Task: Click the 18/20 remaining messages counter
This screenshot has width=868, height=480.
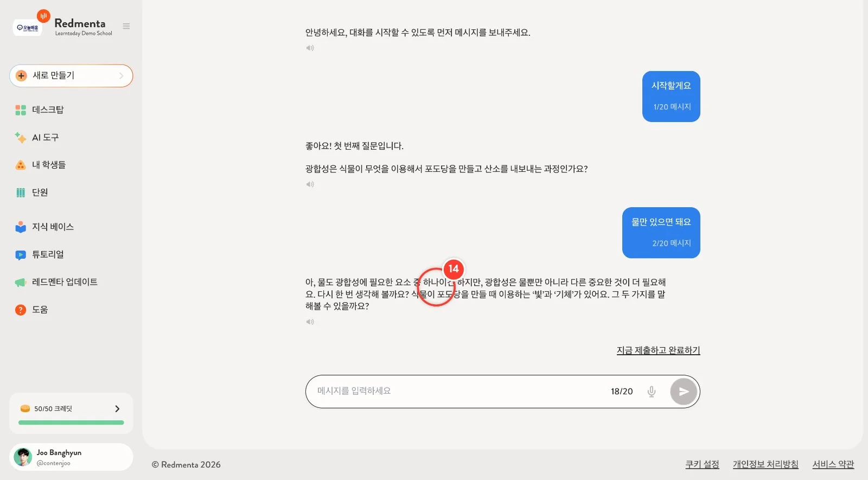Action: click(622, 392)
